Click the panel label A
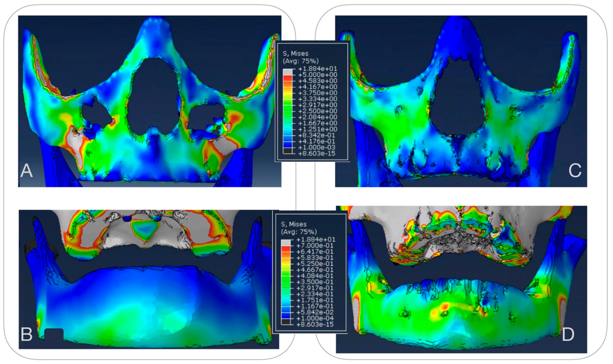 coord(27,171)
